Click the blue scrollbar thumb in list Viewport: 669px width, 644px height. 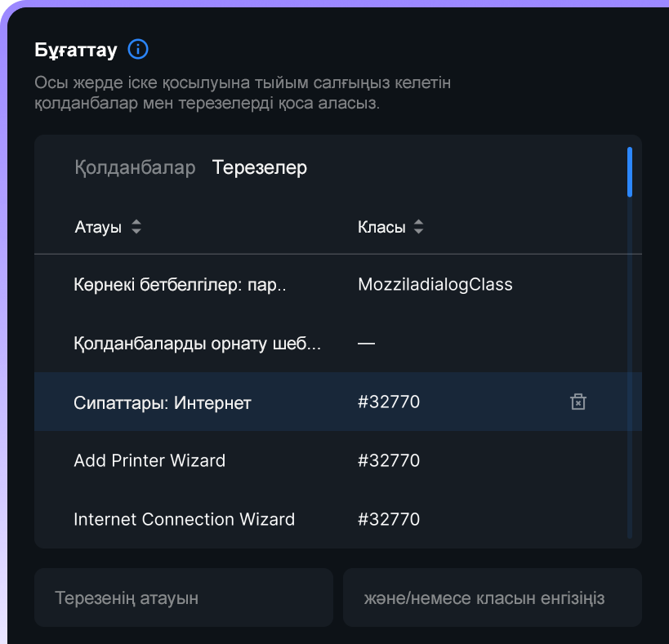coord(630,172)
